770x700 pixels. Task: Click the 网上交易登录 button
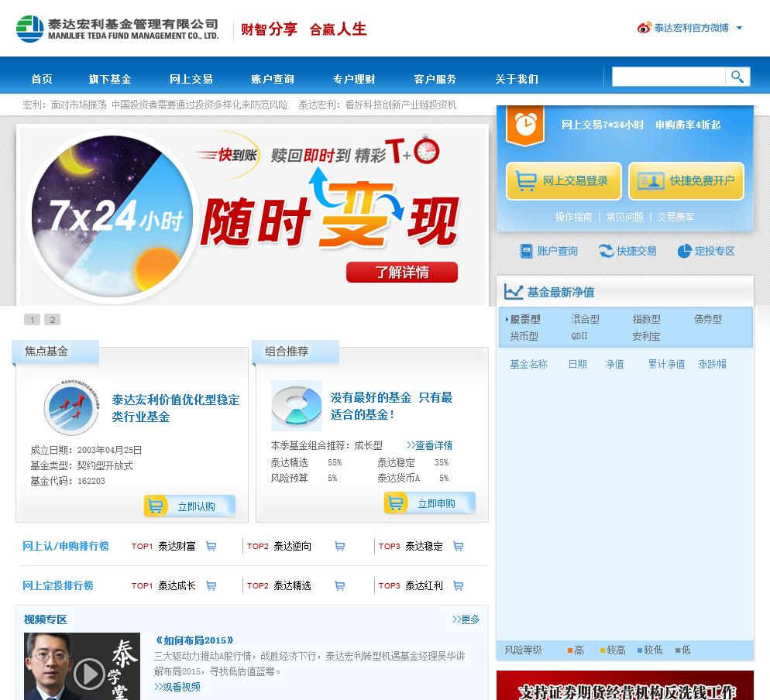(564, 180)
